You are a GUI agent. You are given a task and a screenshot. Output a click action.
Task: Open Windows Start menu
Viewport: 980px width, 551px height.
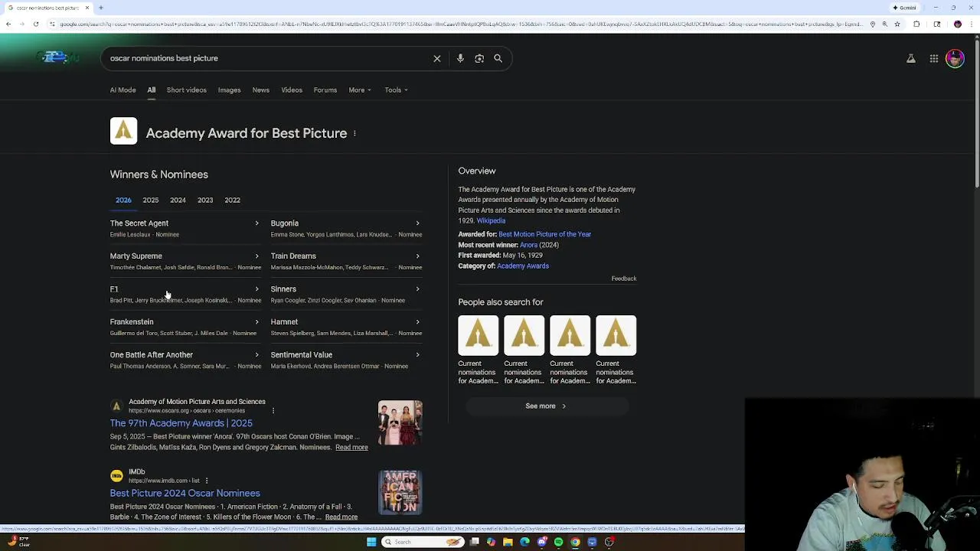(371, 542)
